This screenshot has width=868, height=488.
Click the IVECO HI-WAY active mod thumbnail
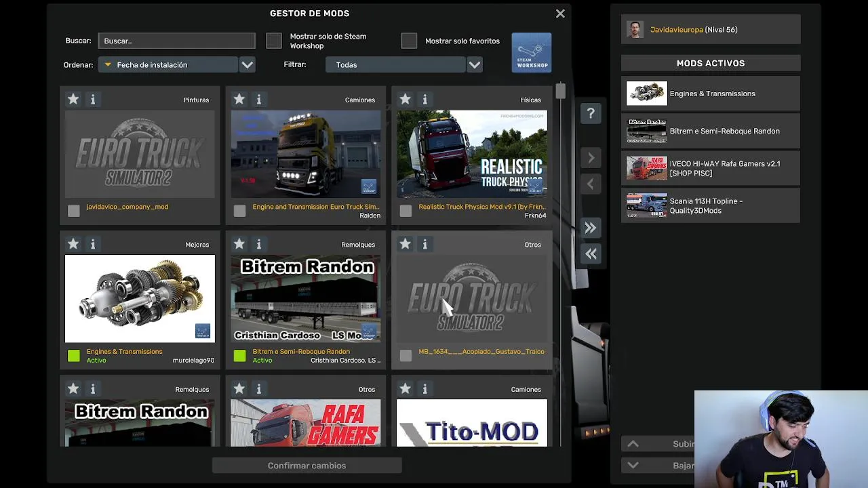coord(646,168)
